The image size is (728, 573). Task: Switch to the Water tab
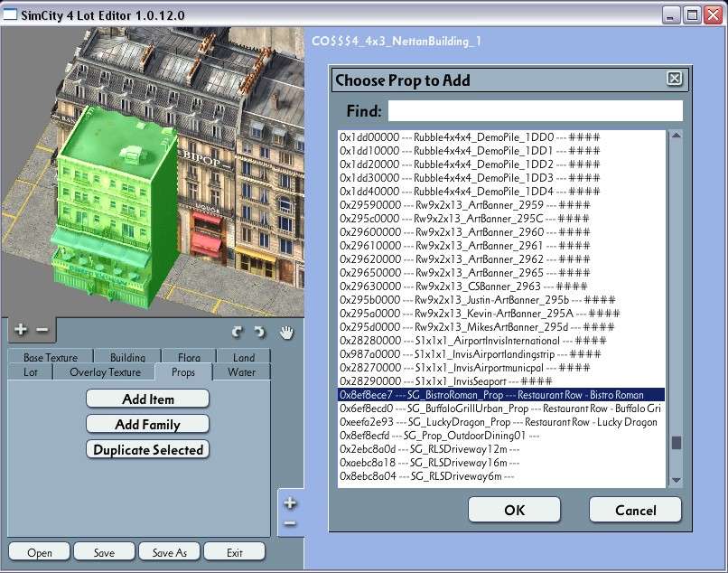241,372
